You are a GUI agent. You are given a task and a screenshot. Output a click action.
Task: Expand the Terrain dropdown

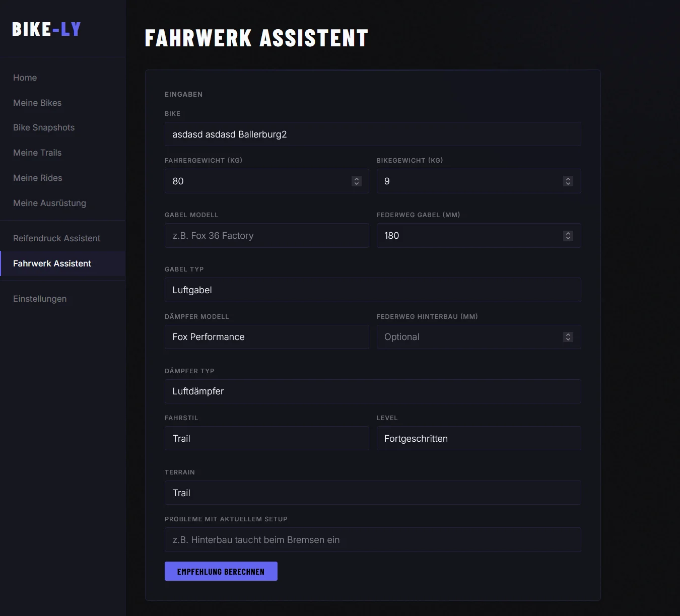[373, 493]
